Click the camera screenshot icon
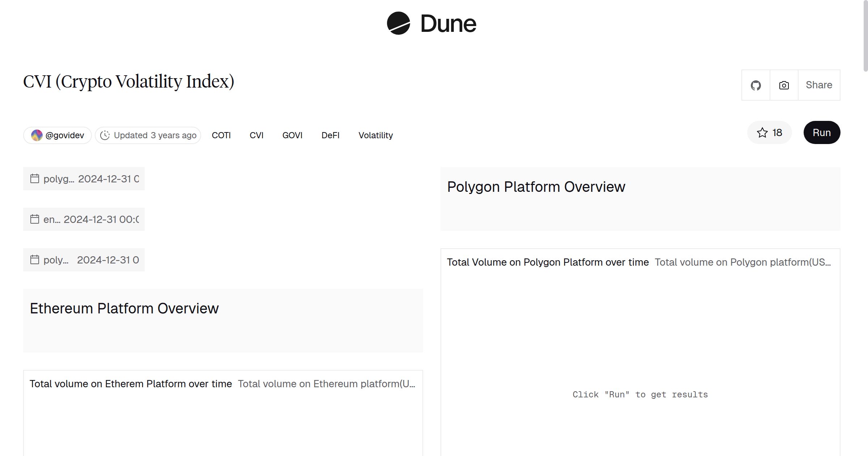 pyautogui.click(x=784, y=85)
